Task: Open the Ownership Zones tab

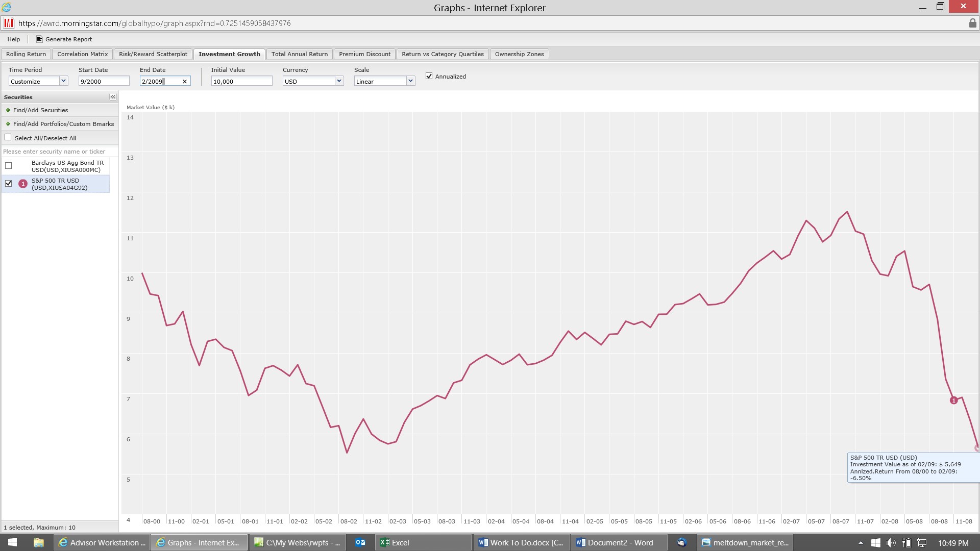Action: [520, 54]
